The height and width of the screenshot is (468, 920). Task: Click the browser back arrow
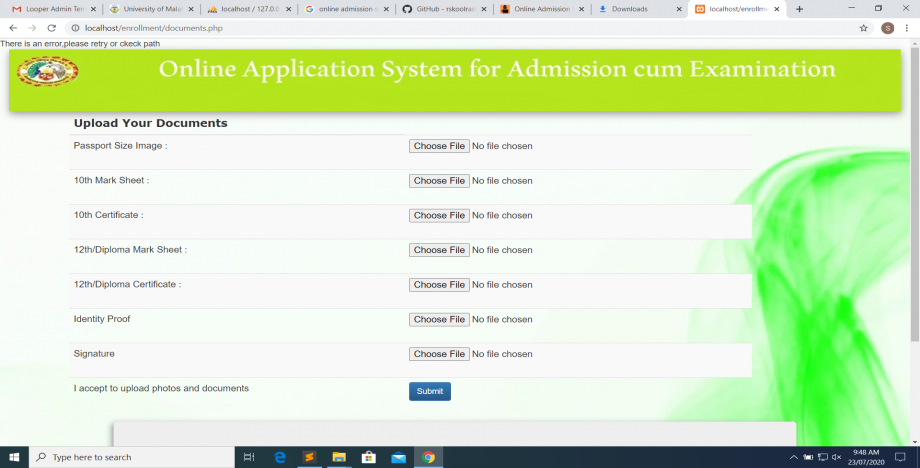coord(13,28)
